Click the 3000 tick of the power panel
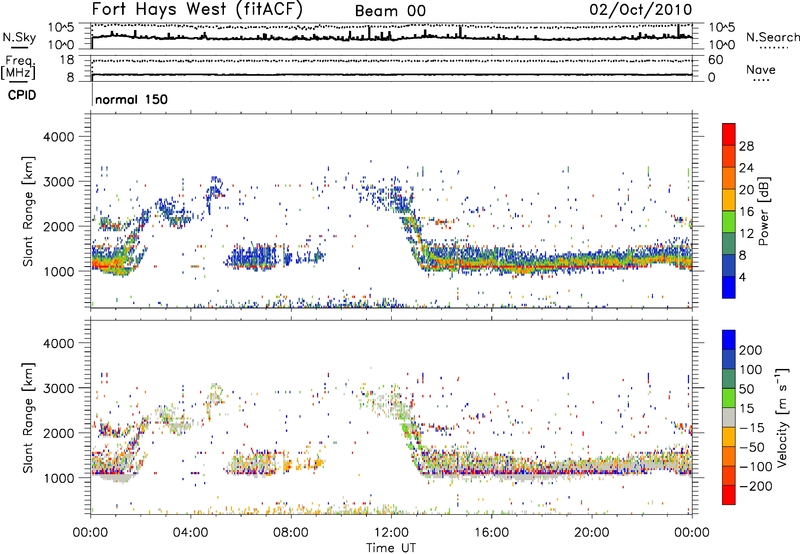This screenshot has height=554, width=800. [58, 182]
